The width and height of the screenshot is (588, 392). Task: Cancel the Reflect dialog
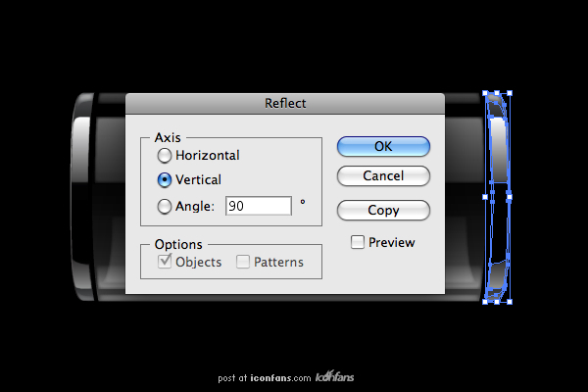[383, 176]
